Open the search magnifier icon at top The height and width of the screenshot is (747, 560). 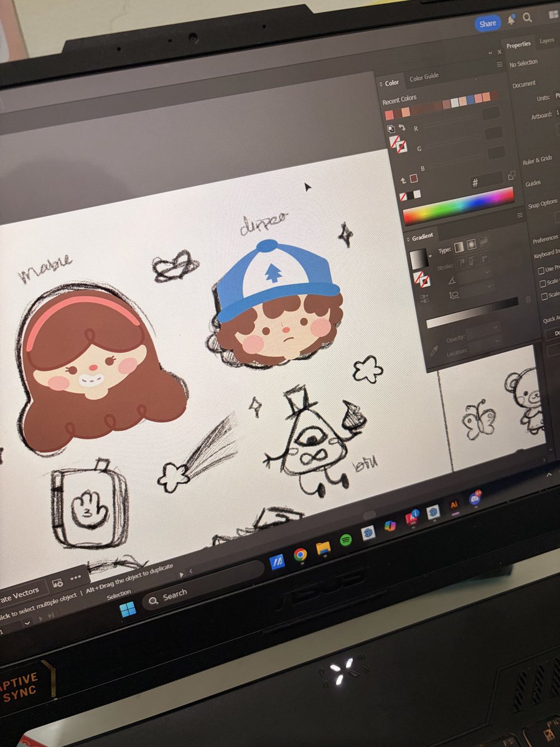click(527, 18)
